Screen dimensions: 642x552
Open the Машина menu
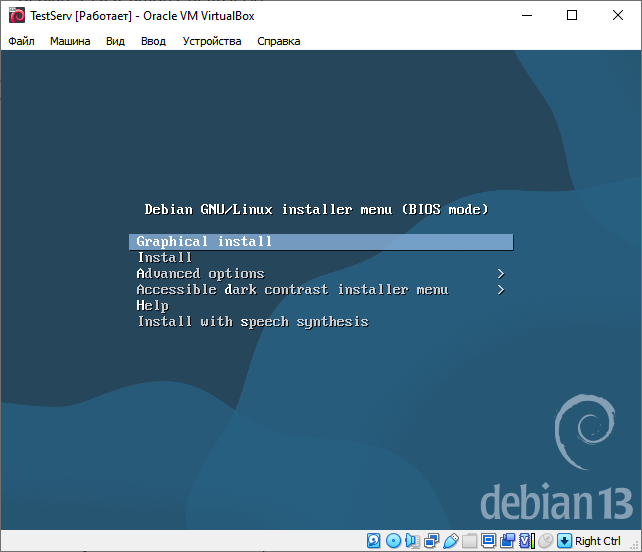coord(70,41)
